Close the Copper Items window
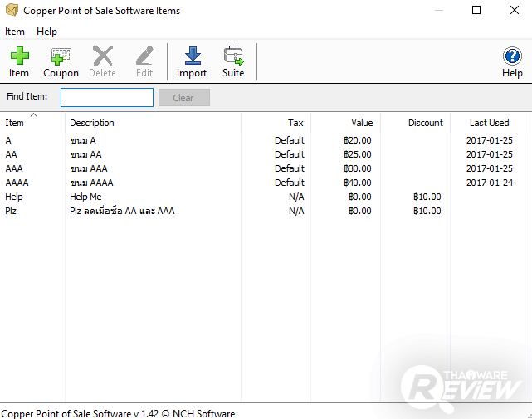Screen dimensions: 532x419 click(515, 10)
